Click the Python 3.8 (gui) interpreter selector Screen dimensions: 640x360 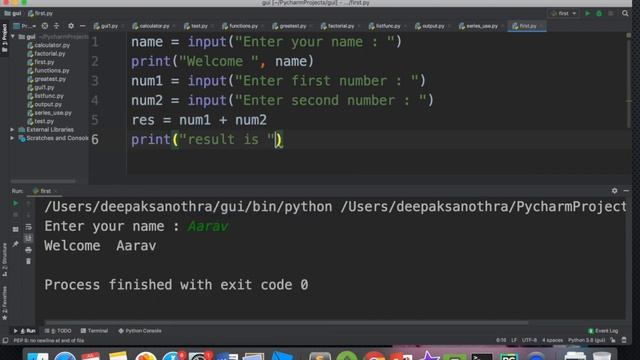(587, 340)
